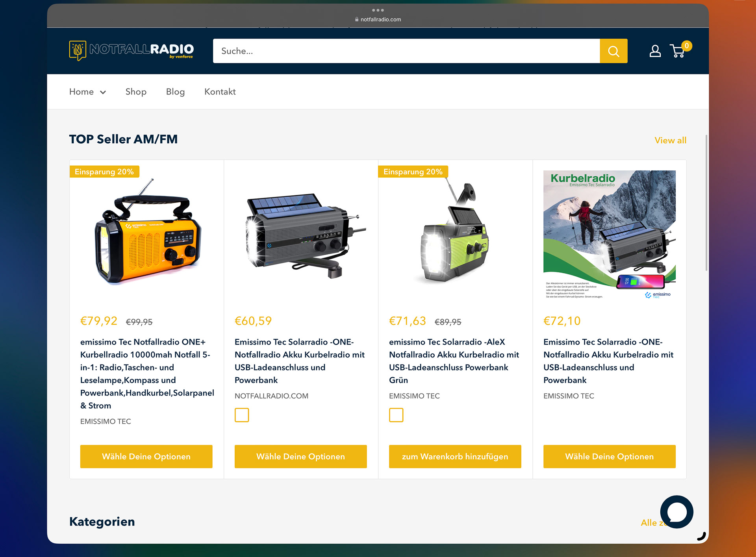Click the three-dot menu above the URL
Image resolution: width=756 pixels, height=557 pixels.
click(x=378, y=10)
